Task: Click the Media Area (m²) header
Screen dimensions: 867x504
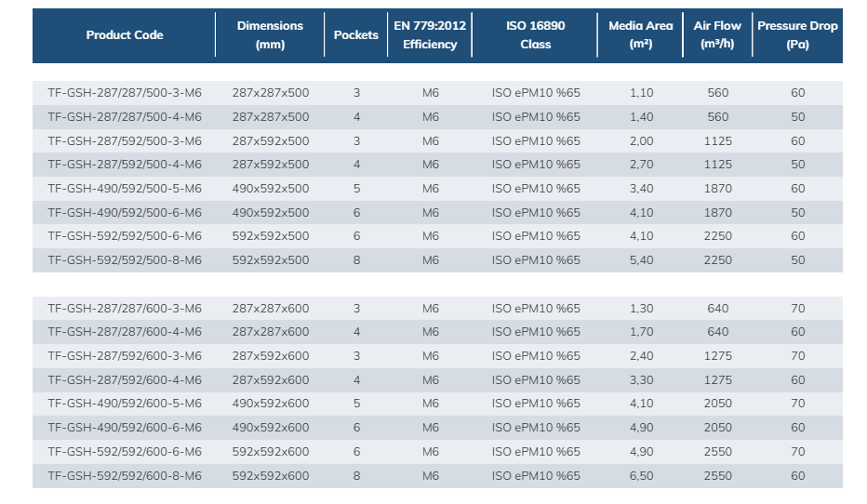Action: (641, 35)
